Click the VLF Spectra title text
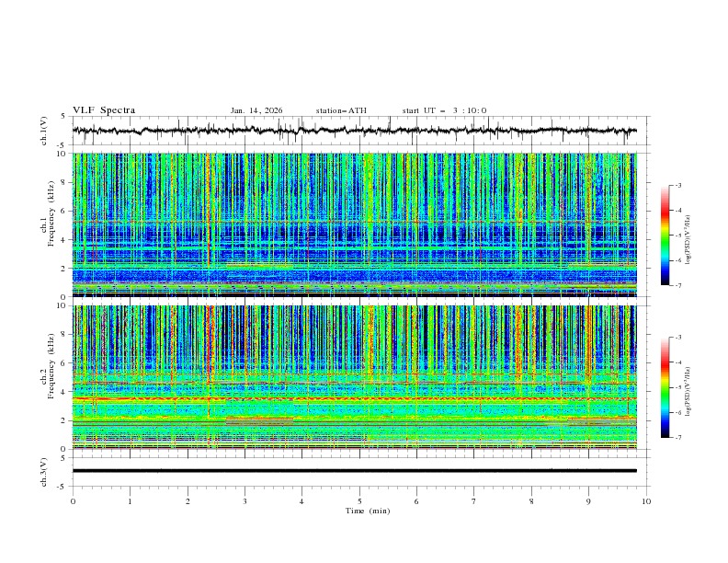This screenshot has height=563, width=728. pyautogui.click(x=104, y=110)
